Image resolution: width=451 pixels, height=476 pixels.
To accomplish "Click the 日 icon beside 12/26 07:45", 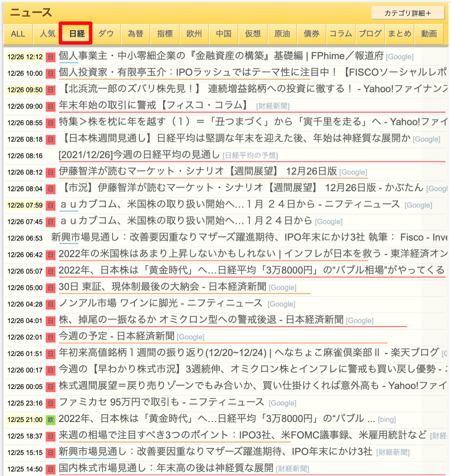I will point(51,222).
